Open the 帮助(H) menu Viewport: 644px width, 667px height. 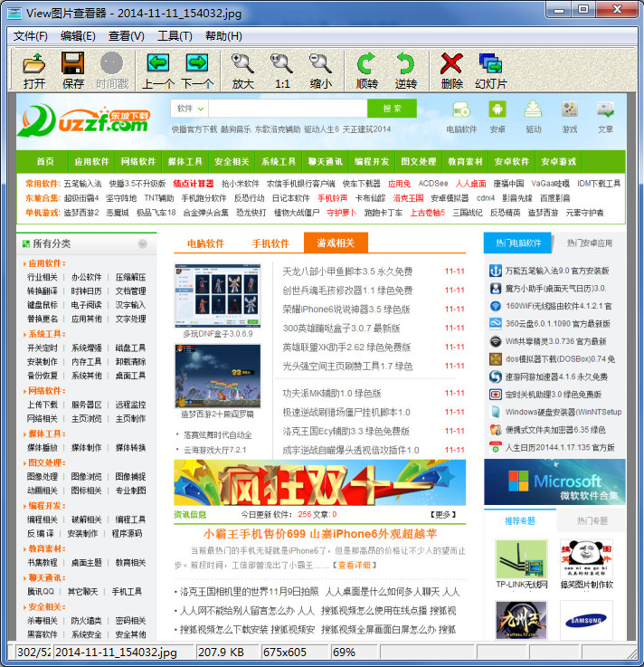(x=223, y=36)
